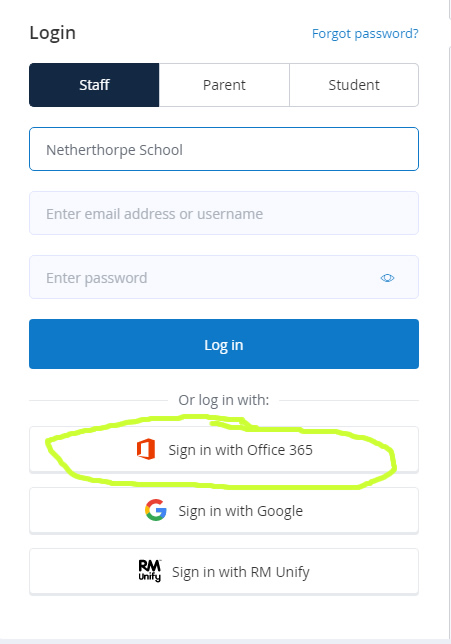Select the Staff login tab
The height and width of the screenshot is (644, 451).
94,85
